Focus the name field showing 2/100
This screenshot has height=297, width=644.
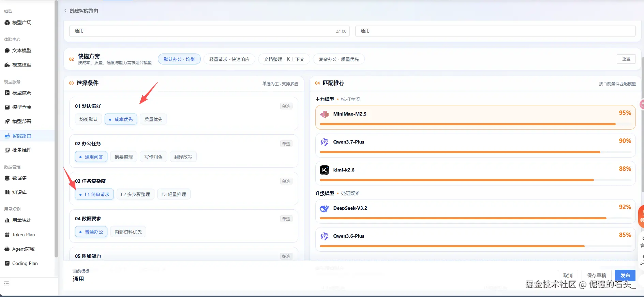[x=209, y=31]
